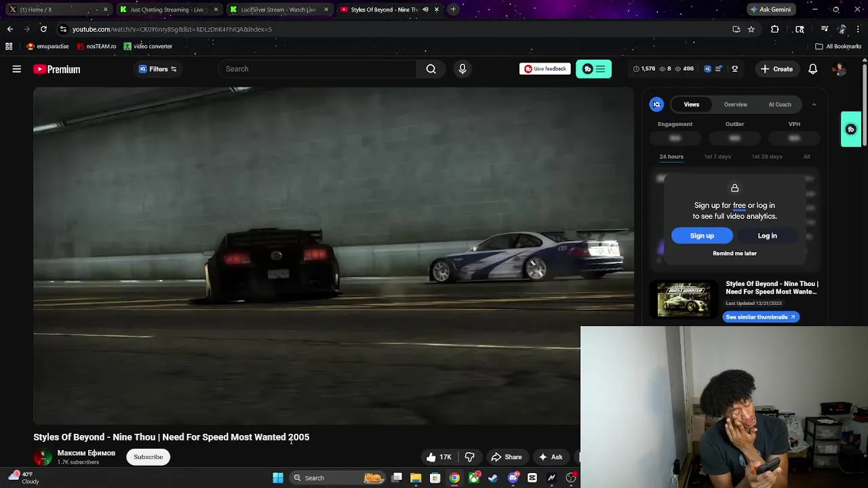Subscribe to the Максим Ефимов channel

[149, 457]
